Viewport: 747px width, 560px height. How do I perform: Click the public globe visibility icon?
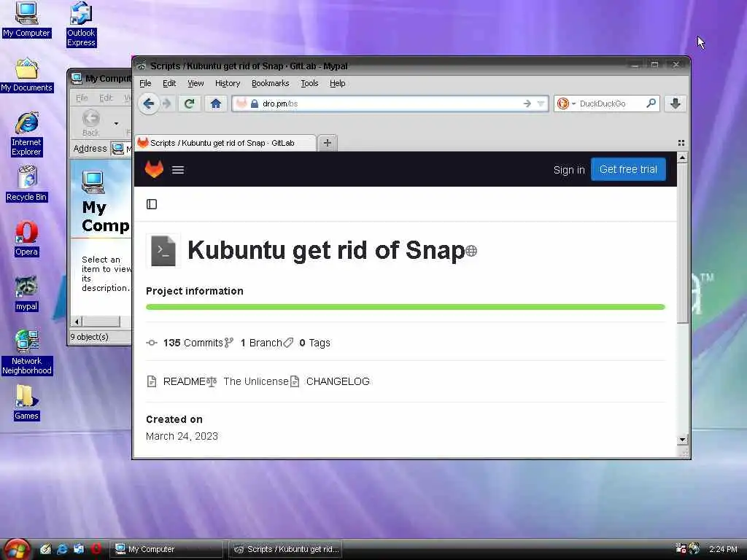(x=471, y=251)
